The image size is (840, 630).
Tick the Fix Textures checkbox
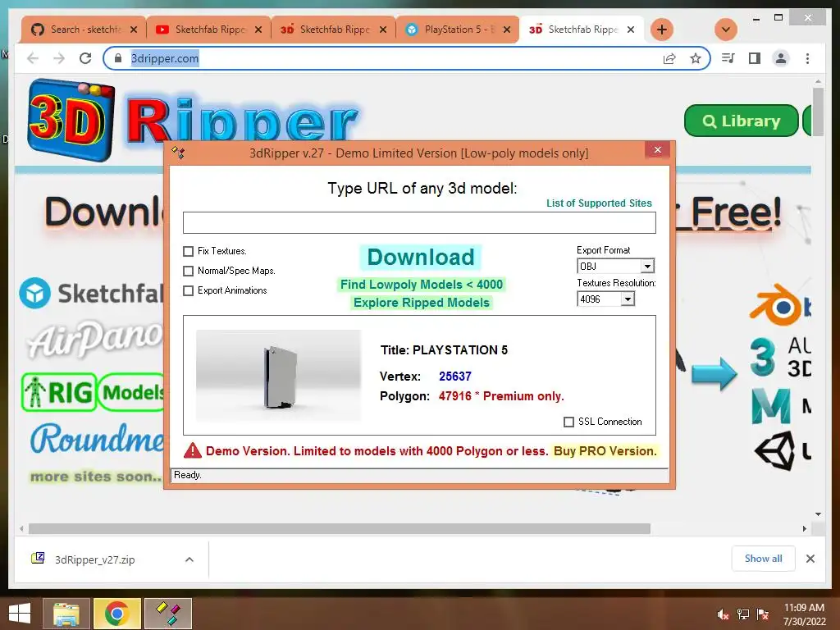[188, 251]
